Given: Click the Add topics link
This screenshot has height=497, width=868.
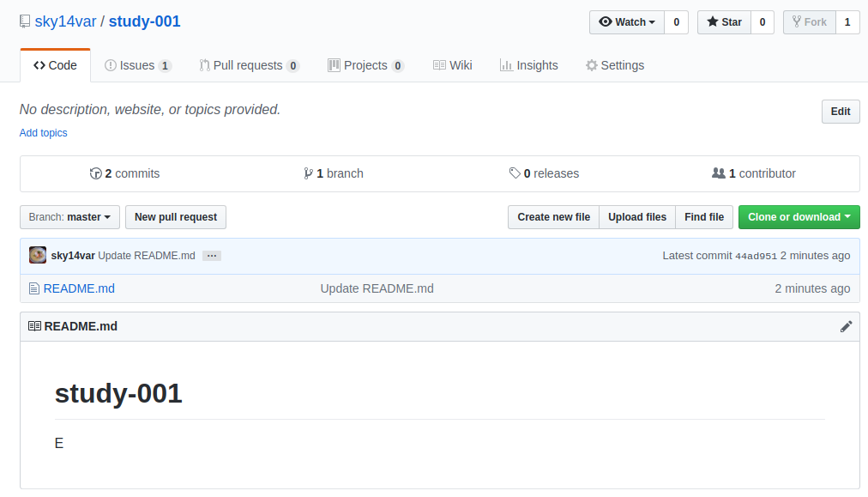Looking at the screenshot, I should 43,133.
